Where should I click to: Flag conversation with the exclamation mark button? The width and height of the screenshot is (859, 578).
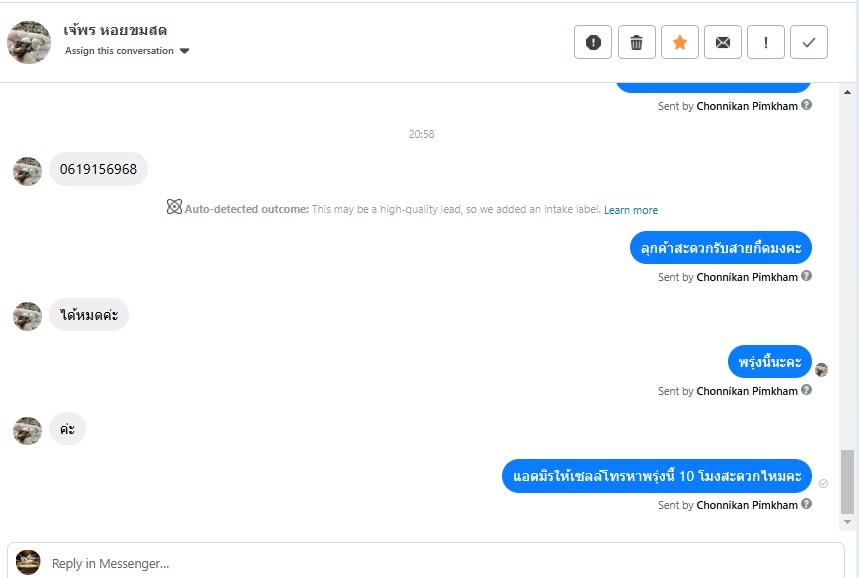pos(766,42)
